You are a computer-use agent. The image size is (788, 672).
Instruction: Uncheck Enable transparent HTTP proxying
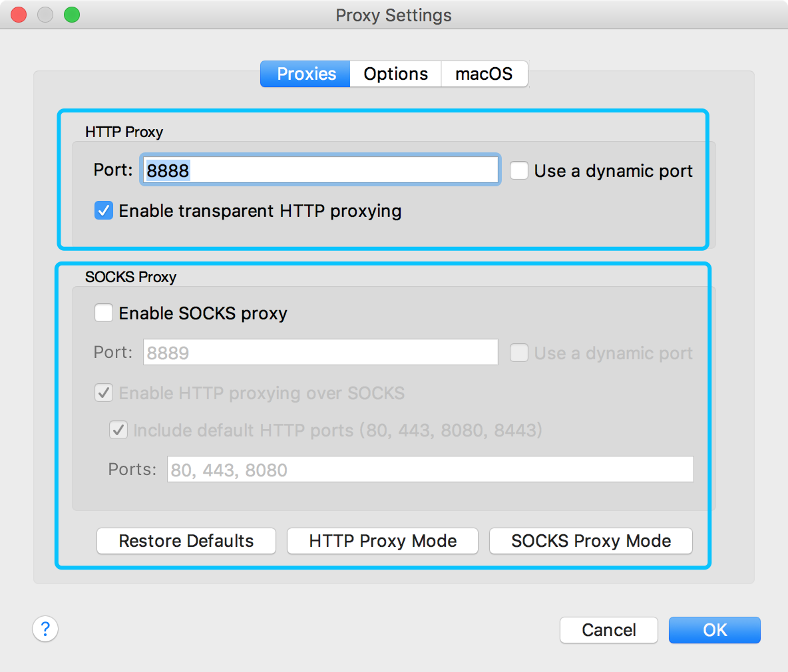[104, 210]
